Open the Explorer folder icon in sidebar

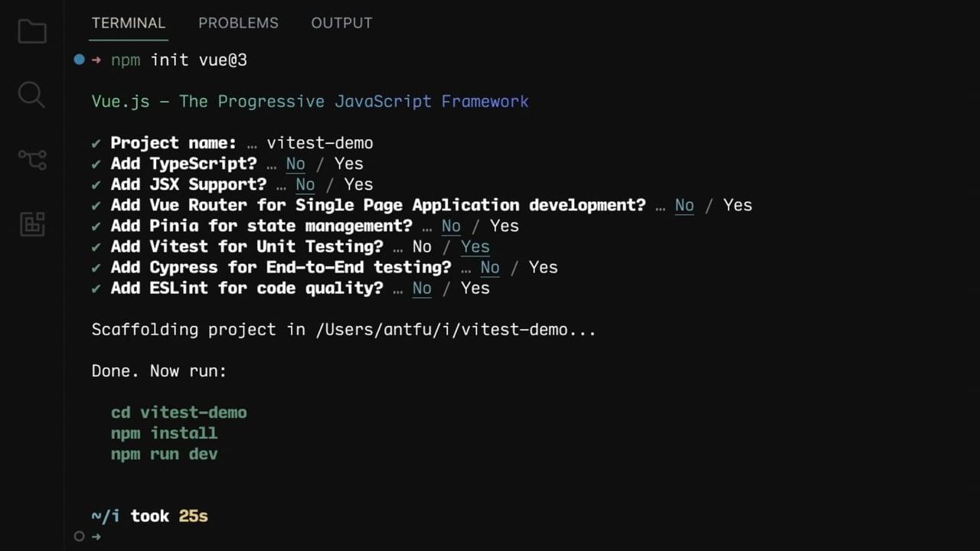[32, 31]
